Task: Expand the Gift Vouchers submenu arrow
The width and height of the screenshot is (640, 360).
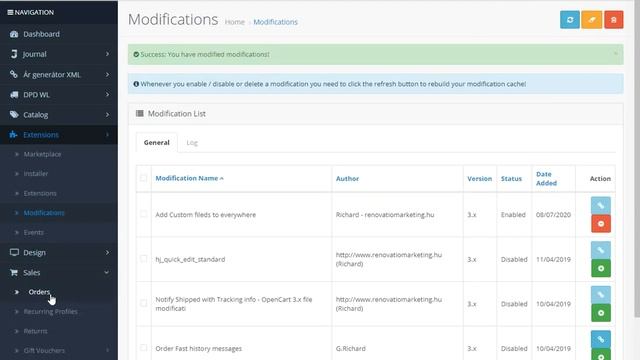Action: point(107,350)
